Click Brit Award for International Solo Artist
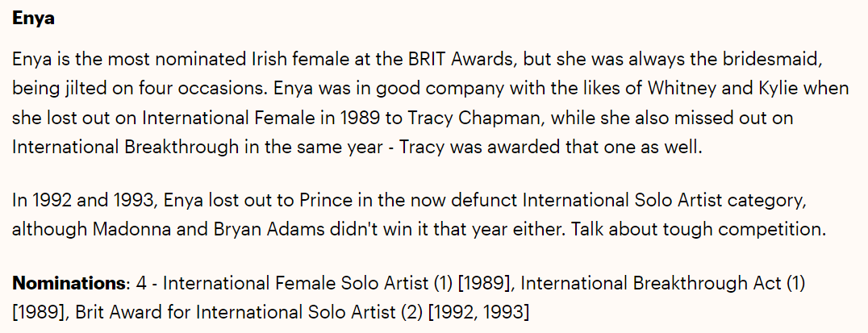868x333 pixels. click(x=235, y=313)
